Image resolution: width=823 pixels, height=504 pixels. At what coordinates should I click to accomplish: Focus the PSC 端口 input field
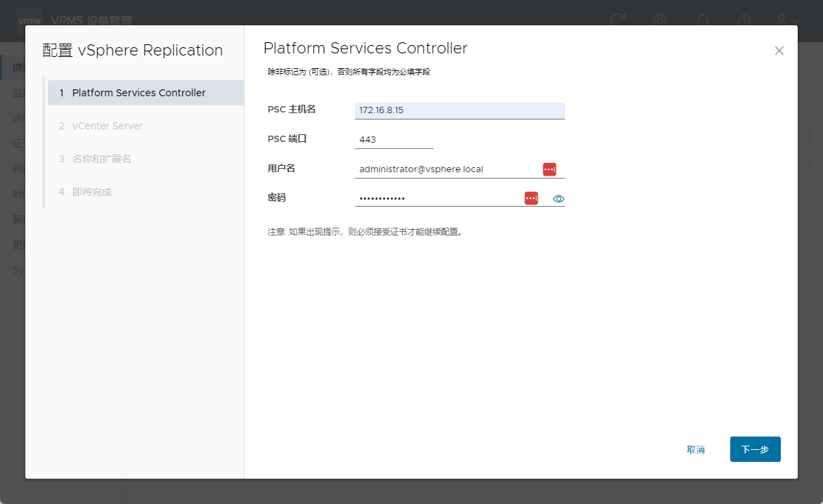394,140
